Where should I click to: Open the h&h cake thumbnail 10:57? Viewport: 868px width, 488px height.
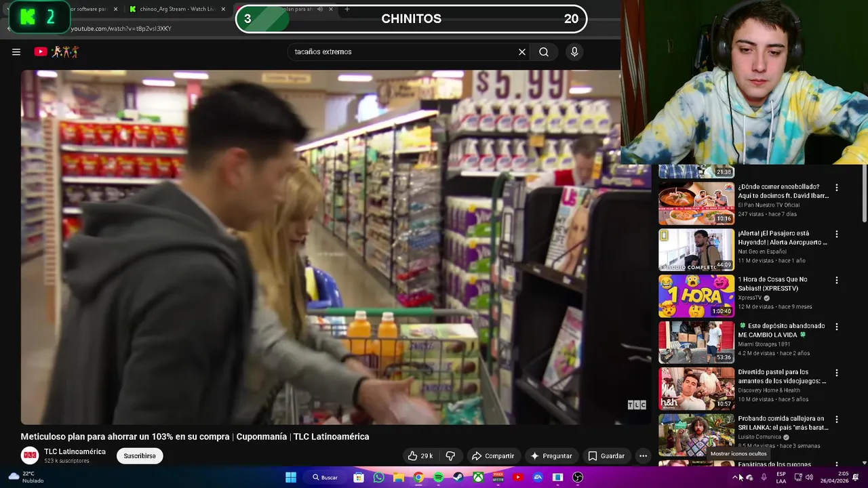(696, 388)
